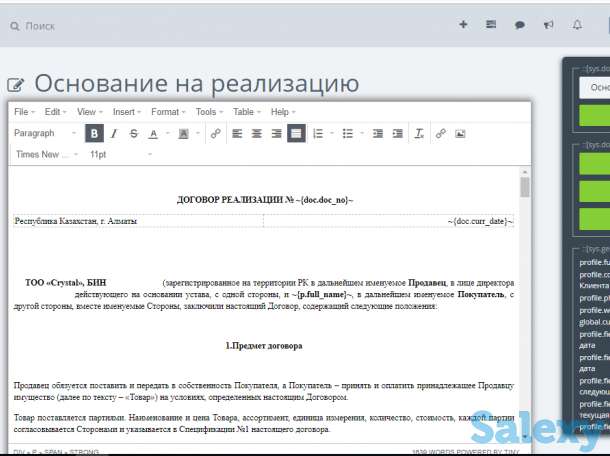
Task: Open the Paragraph format dropdown
Action: coord(45,133)
